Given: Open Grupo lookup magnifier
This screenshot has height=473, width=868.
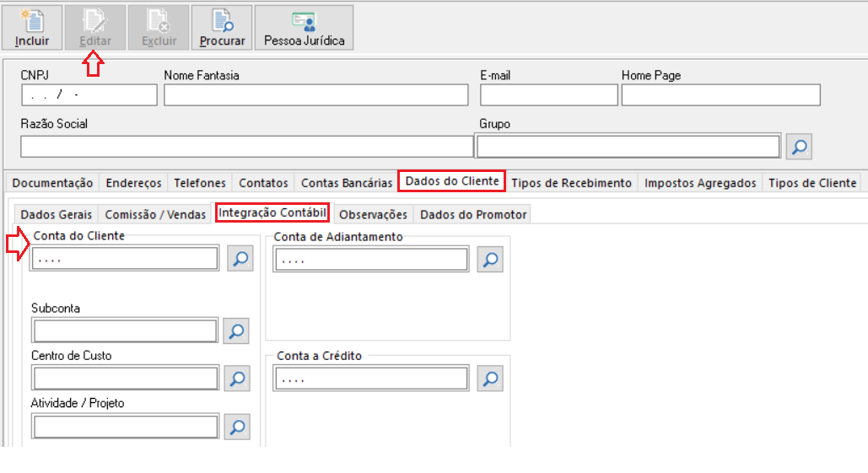Looking at the screenshot, I should (x=800, y=147).
